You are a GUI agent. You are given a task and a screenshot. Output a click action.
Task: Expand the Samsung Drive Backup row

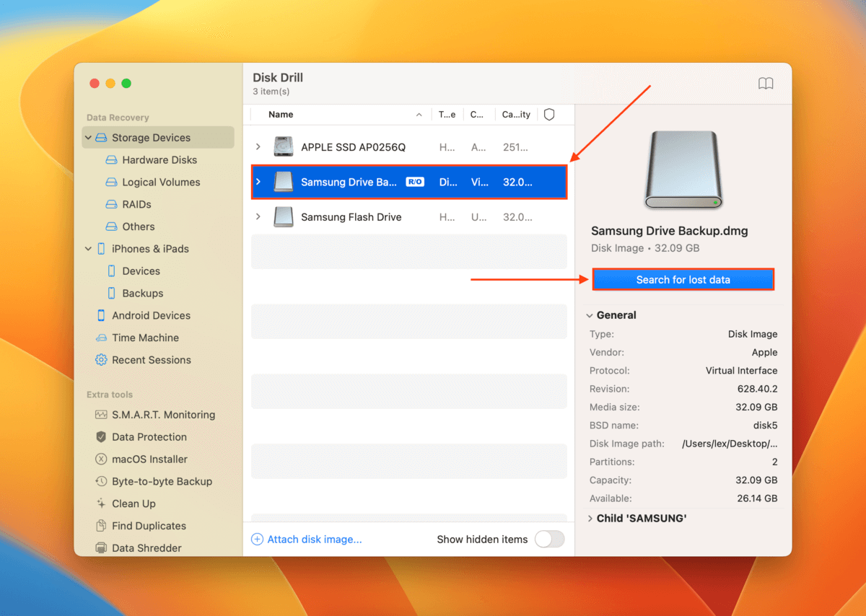258,182
